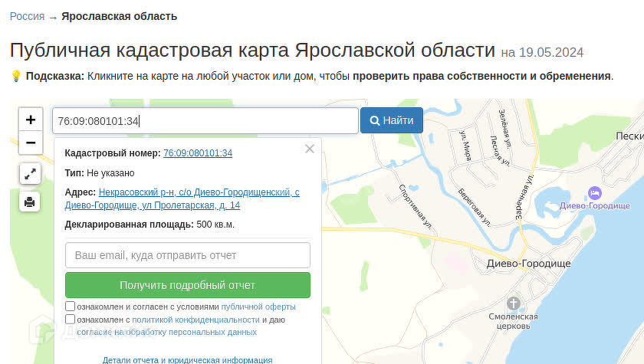Check the публичной оферты agreement checkbox
644x364 pixels.
click(x=70, y=306)
